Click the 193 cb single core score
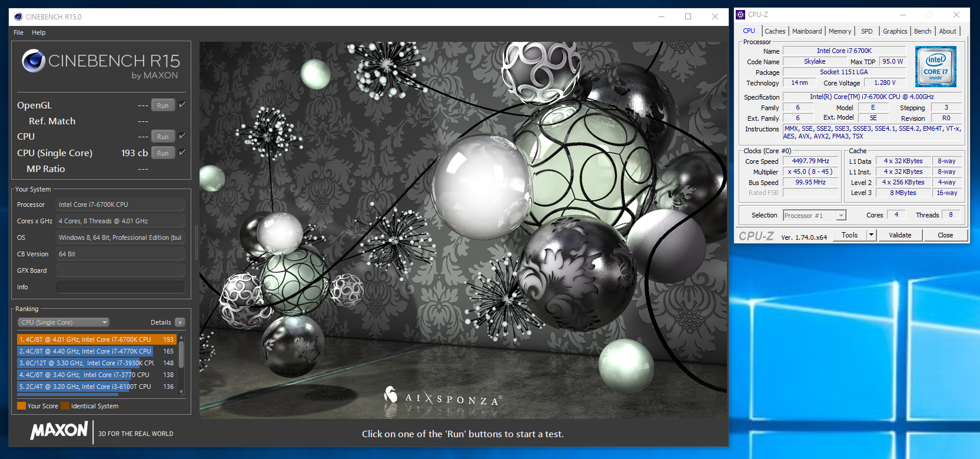The image size is (980, 459). coord(135,153)
